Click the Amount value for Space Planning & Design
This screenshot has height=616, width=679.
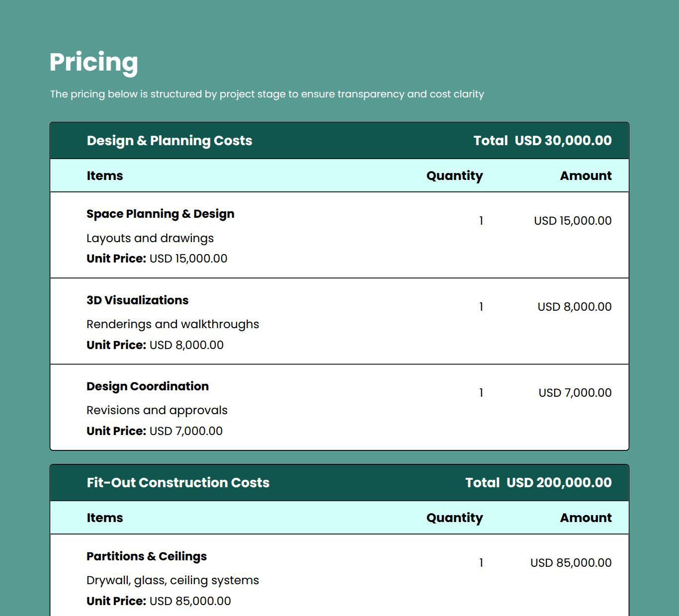click(x=573, y=221)
